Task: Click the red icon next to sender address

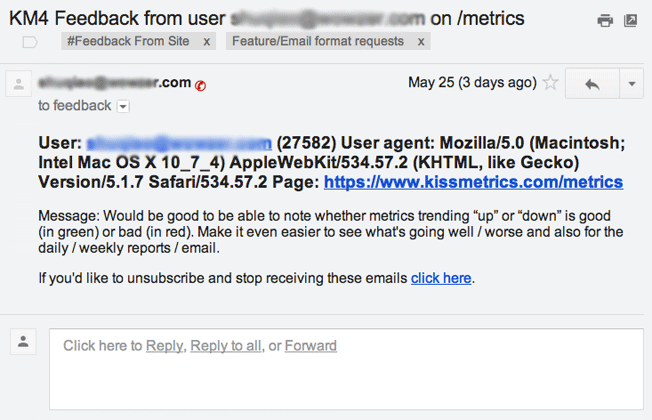Action: [x=200, y=86]
